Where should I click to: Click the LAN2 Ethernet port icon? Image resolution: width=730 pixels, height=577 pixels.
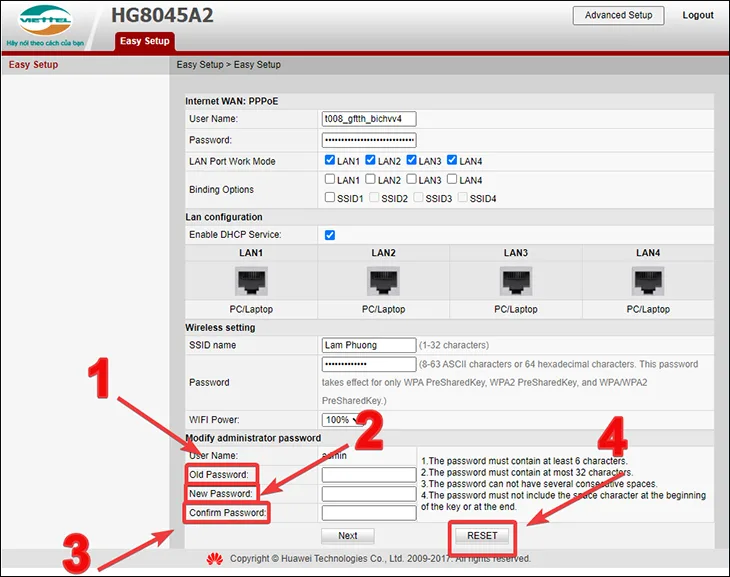click(x=383, y=281)
